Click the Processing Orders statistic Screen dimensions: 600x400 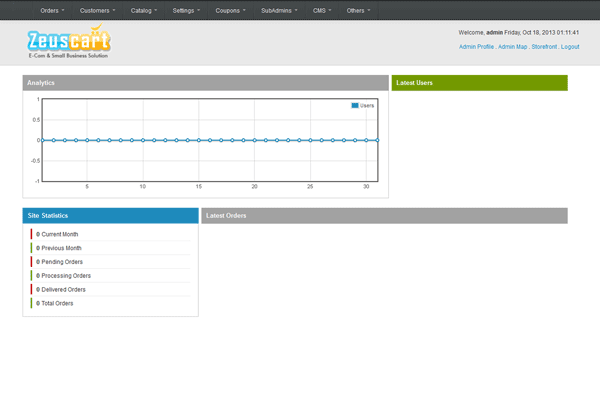[66, 276]
